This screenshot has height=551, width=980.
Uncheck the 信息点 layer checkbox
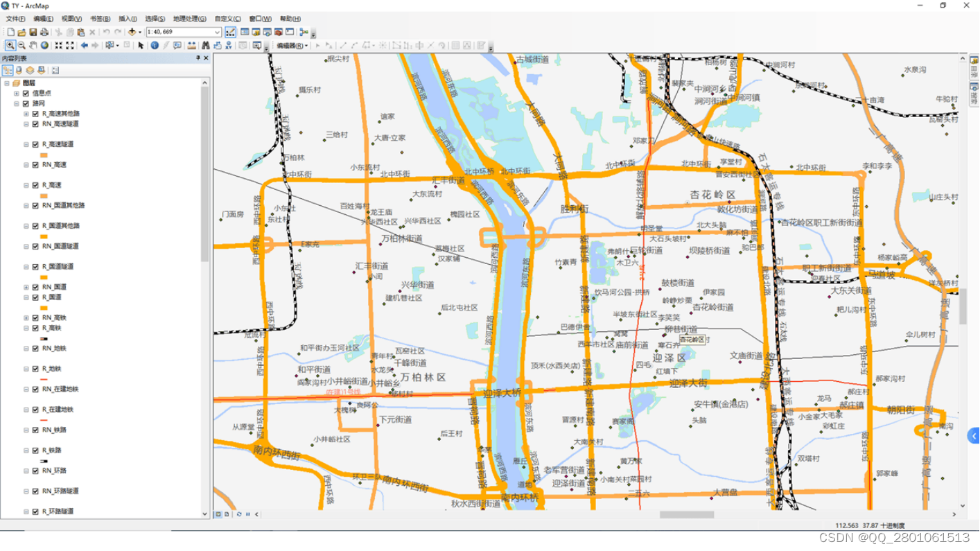(x=26, y=93)
